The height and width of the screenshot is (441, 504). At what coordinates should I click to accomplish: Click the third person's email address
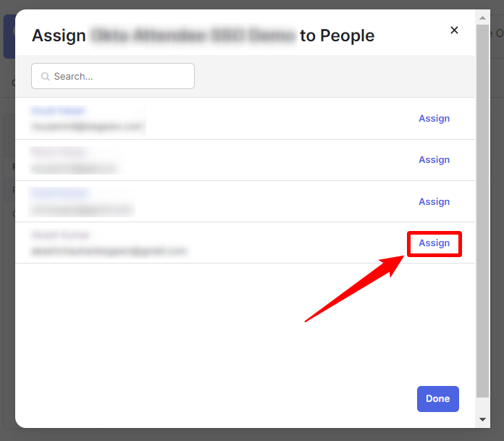tap(82, 209)
